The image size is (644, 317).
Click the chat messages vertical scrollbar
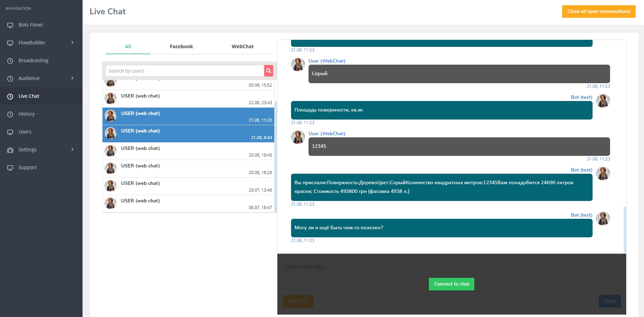pos(625,229)
